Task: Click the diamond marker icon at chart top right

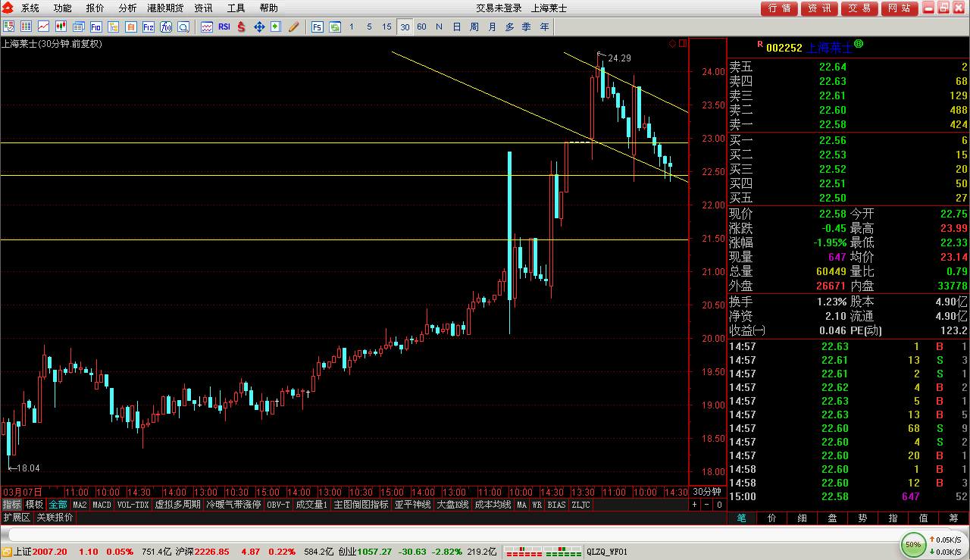Action: (672, 43)
